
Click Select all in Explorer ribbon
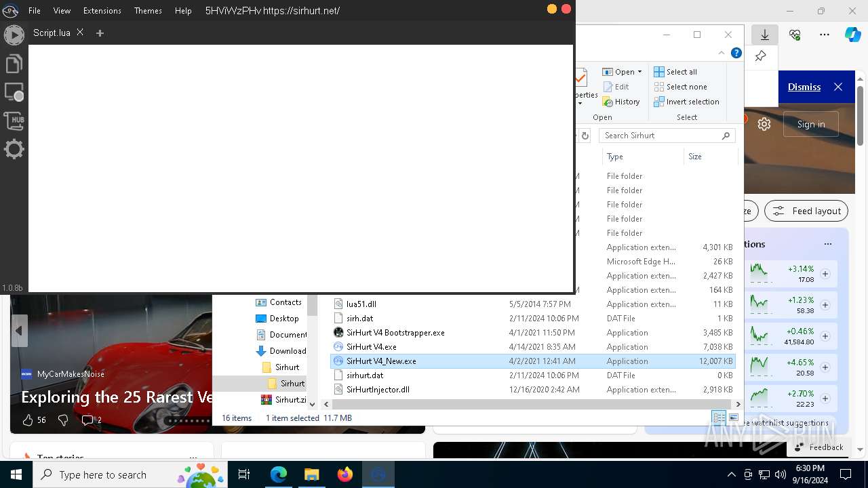675,72
